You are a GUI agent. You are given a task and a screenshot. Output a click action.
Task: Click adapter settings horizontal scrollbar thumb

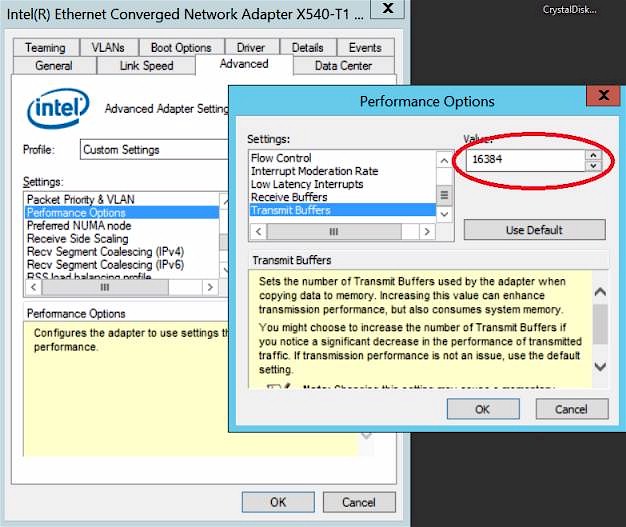(105, 287)
